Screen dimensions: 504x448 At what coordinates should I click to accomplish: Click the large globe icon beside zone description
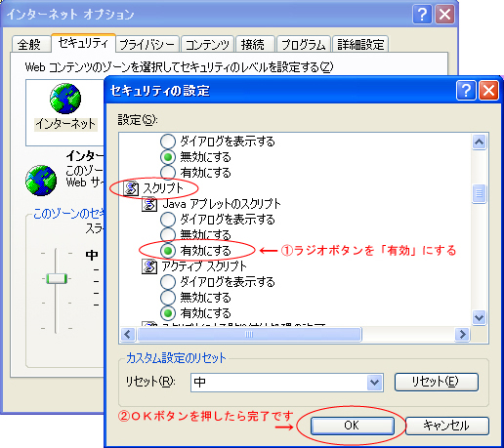(x=41, y=181)
